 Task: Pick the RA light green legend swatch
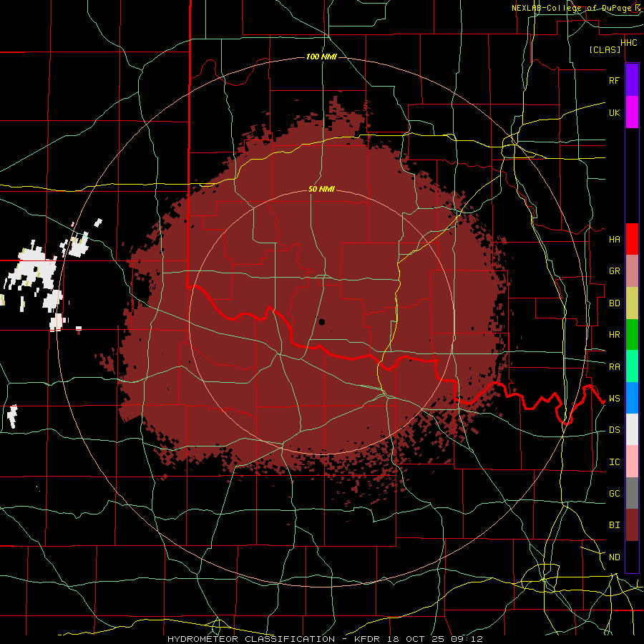tap(632, 366)
